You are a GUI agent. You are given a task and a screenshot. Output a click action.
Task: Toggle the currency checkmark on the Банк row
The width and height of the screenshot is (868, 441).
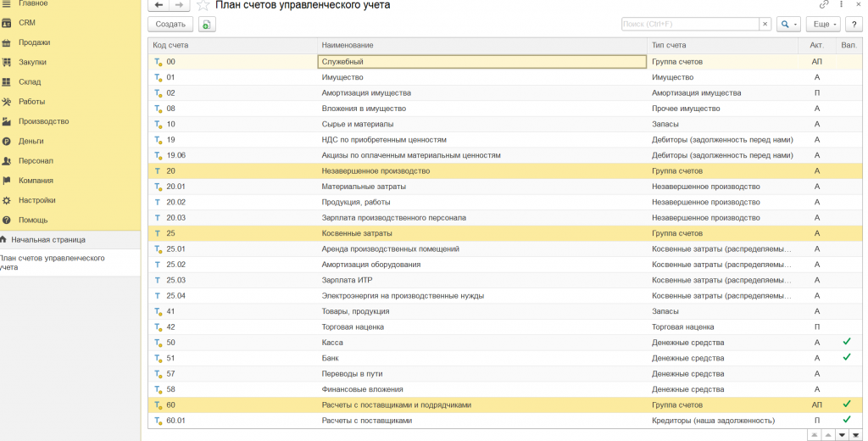(x=847, y=357)
